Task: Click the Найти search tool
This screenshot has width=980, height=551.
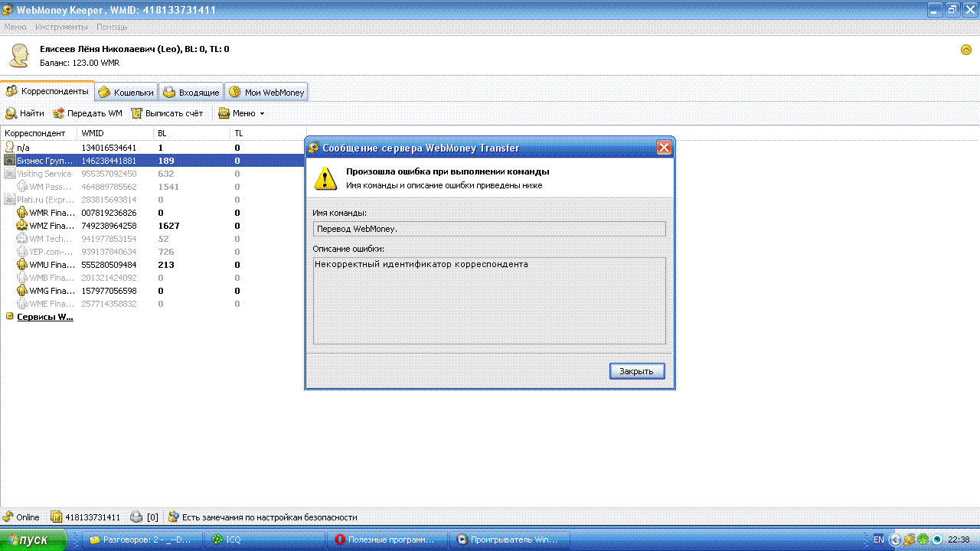Action: tap(24, 113)
